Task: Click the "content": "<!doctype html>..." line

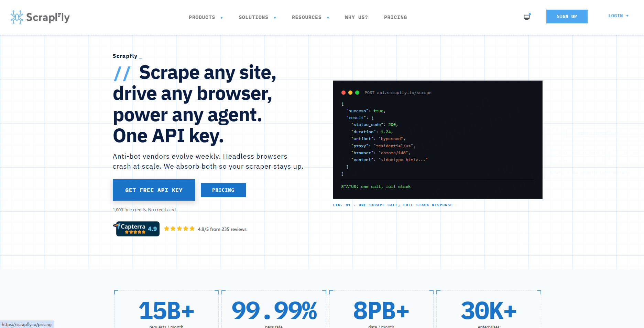Action: [x=390, y=160]
